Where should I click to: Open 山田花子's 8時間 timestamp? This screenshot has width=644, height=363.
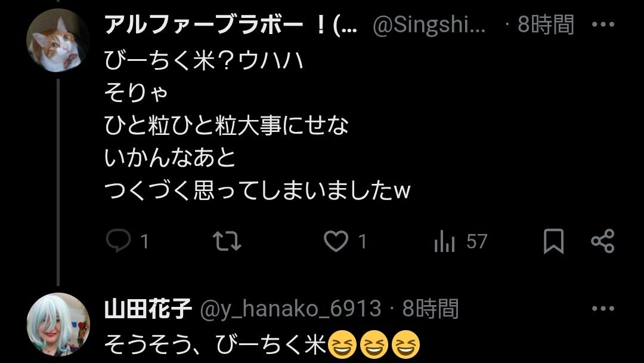tap(430, 308)
